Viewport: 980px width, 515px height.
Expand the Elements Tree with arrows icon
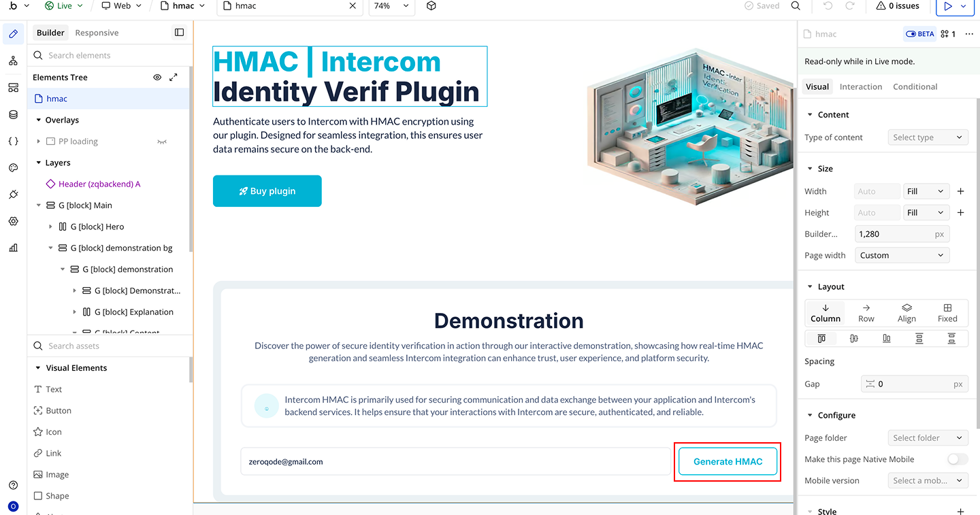point(174,78)
